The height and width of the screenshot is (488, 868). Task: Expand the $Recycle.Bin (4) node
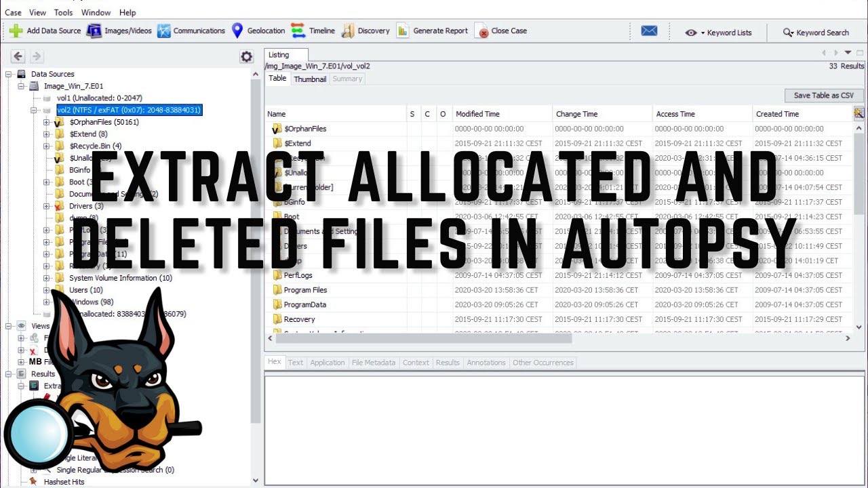[47, 146]
